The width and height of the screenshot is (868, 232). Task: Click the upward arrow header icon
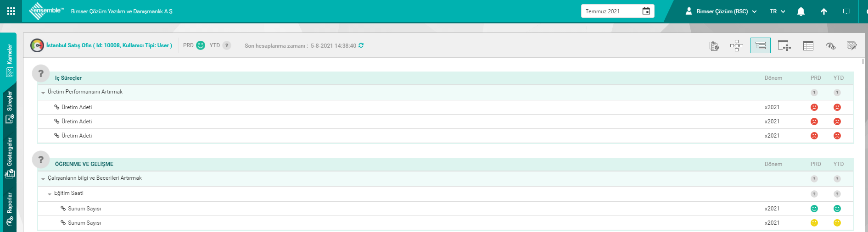pos(824,11)
